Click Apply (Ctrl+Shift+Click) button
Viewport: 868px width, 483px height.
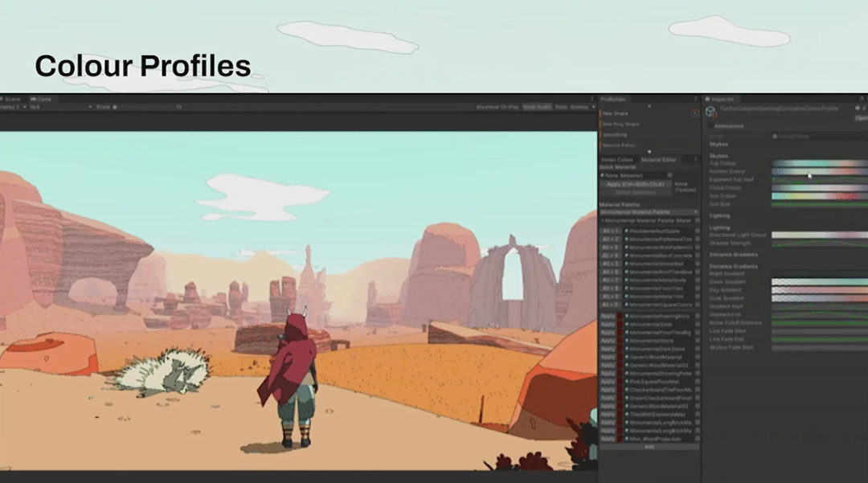tap(636, 184)
